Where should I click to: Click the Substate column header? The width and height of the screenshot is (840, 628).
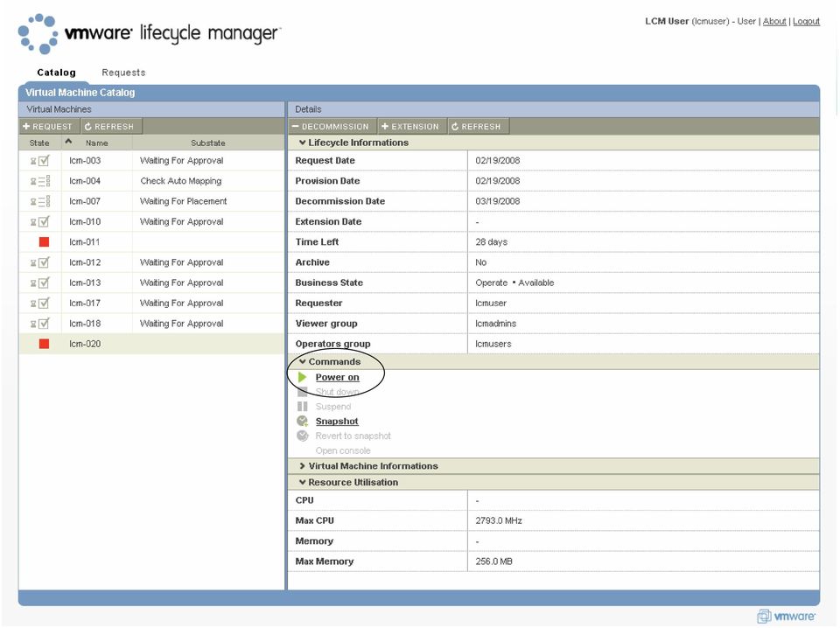point(208,143)
